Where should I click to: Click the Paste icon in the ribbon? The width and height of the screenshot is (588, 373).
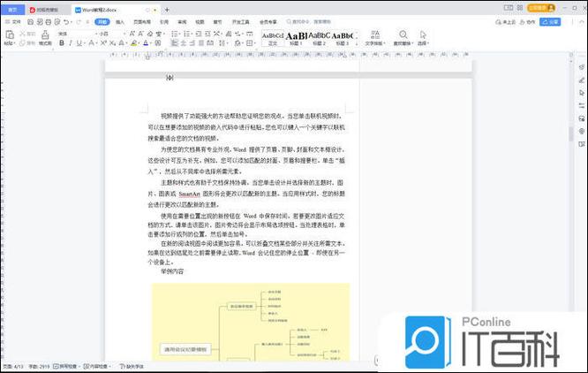point(10,34)
